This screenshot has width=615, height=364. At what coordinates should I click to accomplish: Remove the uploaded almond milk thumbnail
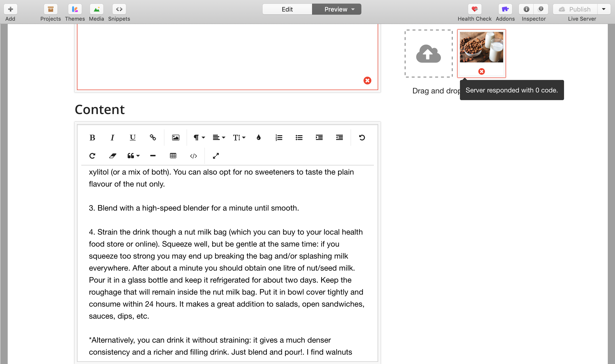click(481, 71)
